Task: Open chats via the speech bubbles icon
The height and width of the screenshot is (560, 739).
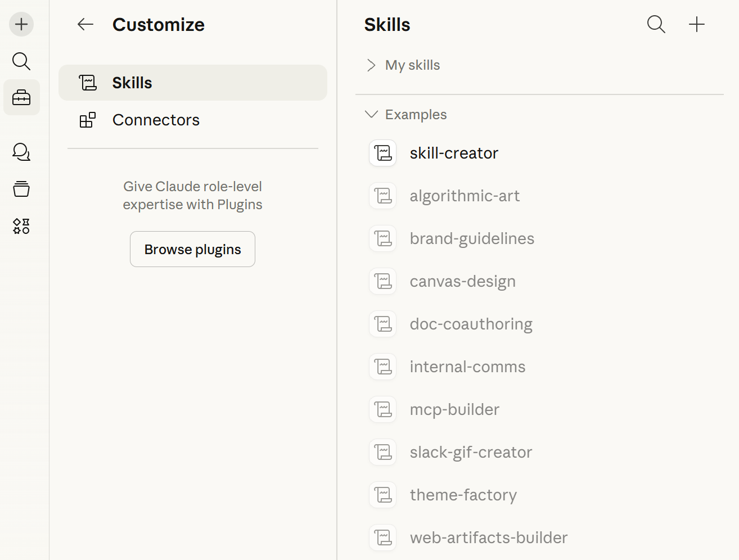Action: click(21, 152)
